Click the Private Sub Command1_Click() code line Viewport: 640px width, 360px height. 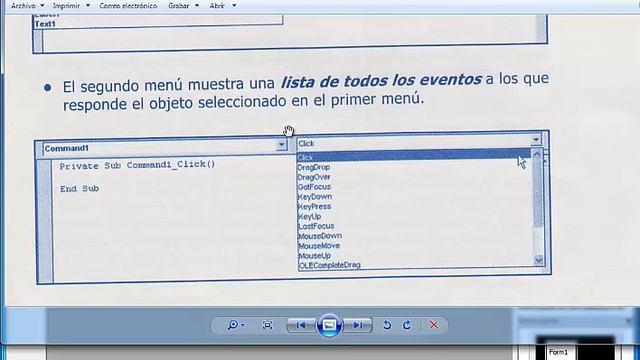137,165
